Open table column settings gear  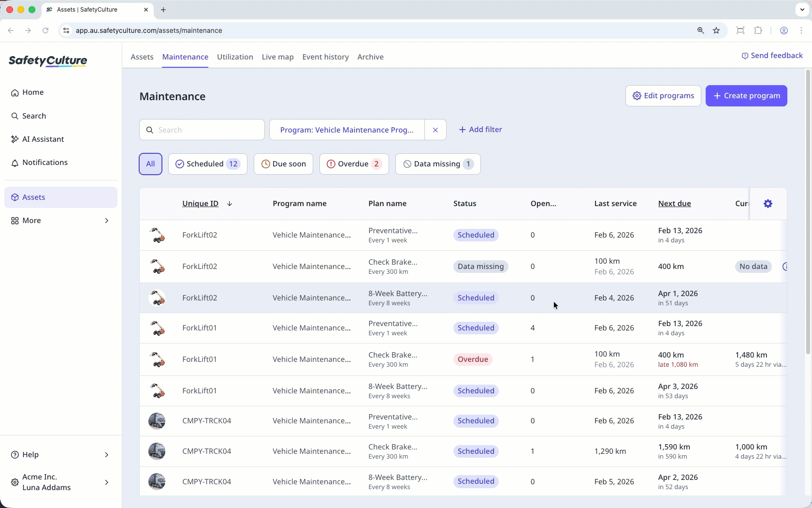pyautogui.click(x=768, y=204)
